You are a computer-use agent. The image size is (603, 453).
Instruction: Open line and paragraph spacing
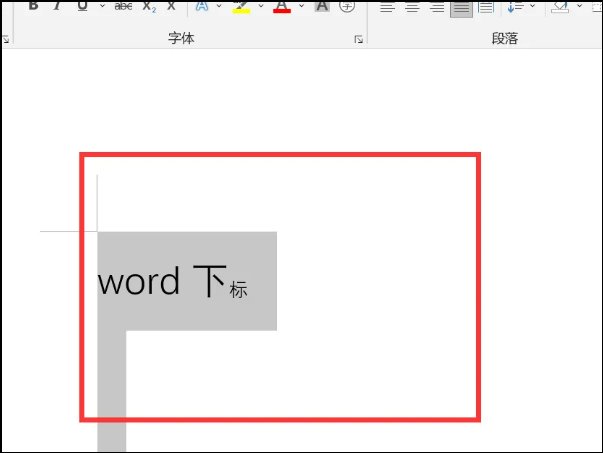click(515, 7)
